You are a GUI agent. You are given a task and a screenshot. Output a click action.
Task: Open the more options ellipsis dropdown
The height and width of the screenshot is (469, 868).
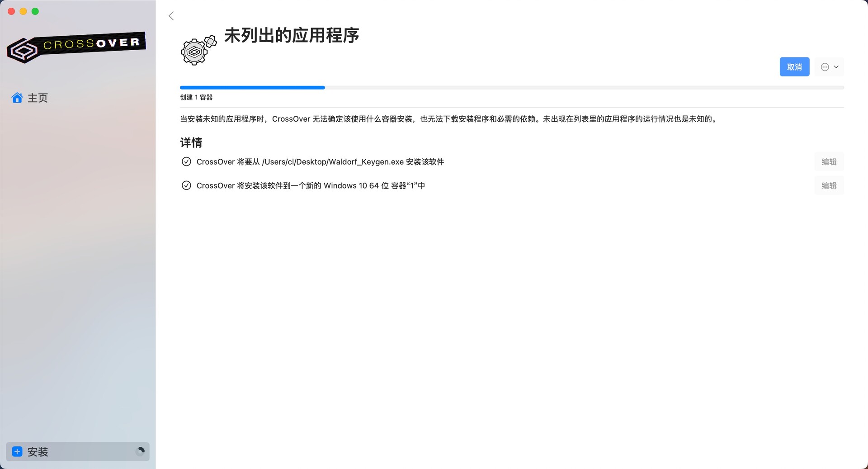click(829, 67)
